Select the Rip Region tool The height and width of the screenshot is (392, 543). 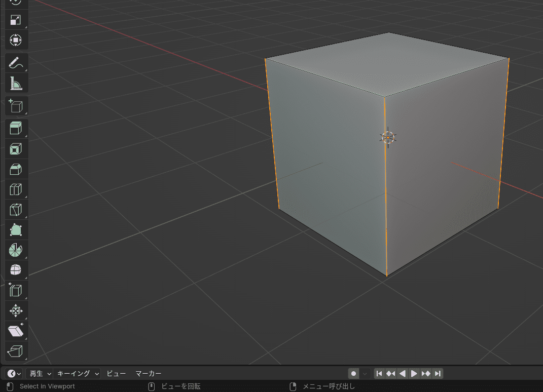(x=16, y=351)
